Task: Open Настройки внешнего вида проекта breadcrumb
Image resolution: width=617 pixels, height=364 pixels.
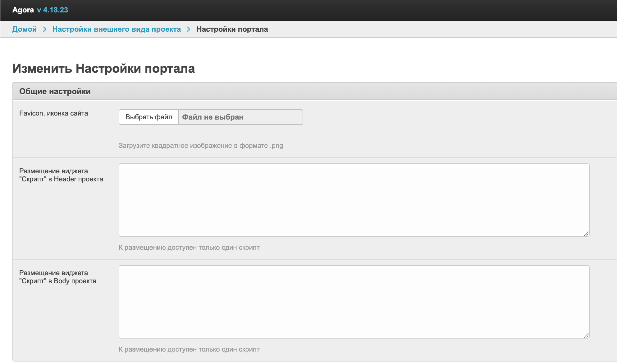Action: (x=117, y=29)
